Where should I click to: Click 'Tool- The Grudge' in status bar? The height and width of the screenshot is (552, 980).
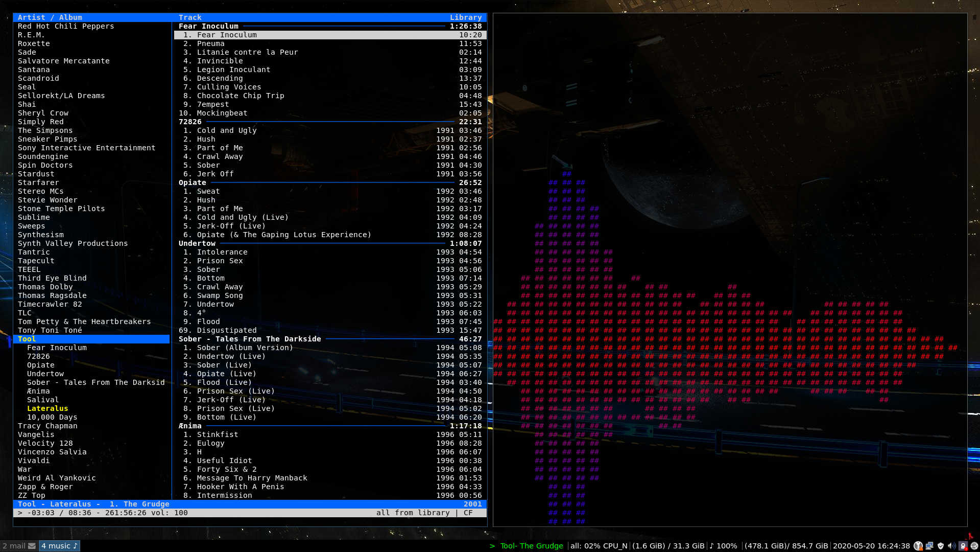click(x=531, y=546)
